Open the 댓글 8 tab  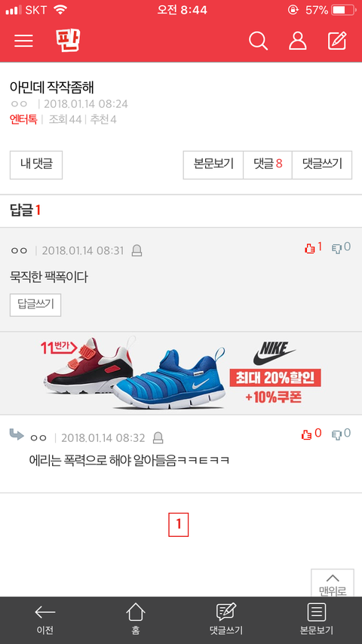pyautogui.click(x=268, y=164)
